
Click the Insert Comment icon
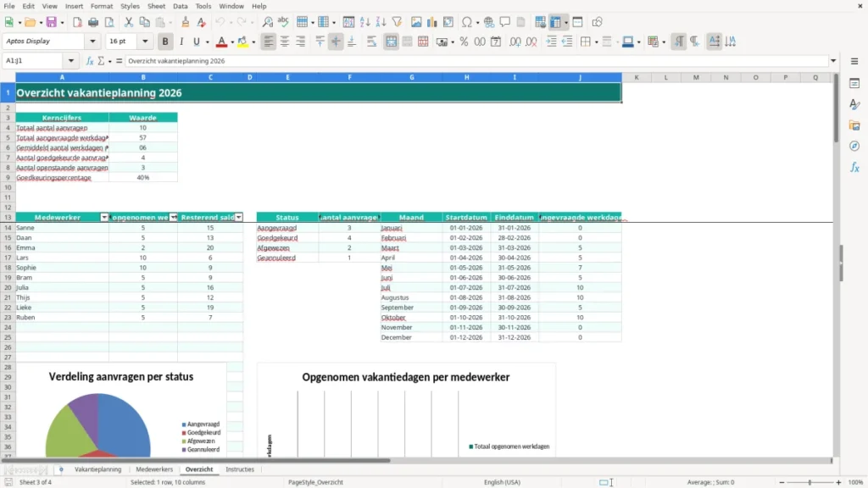(505, 22)
